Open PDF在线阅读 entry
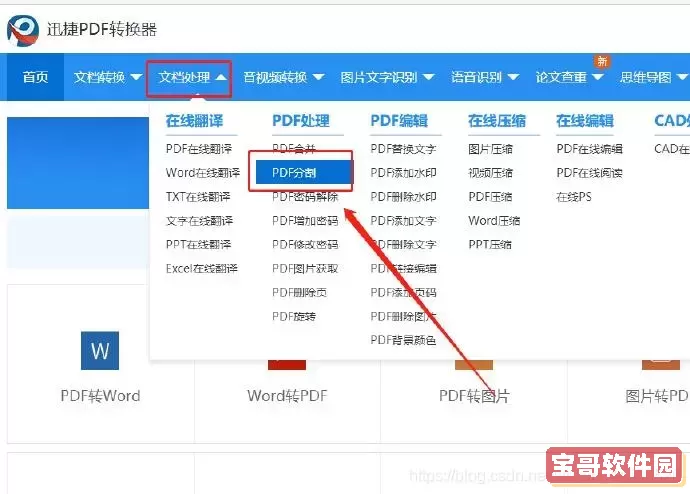Screen dimensions: 690x494 589,172
